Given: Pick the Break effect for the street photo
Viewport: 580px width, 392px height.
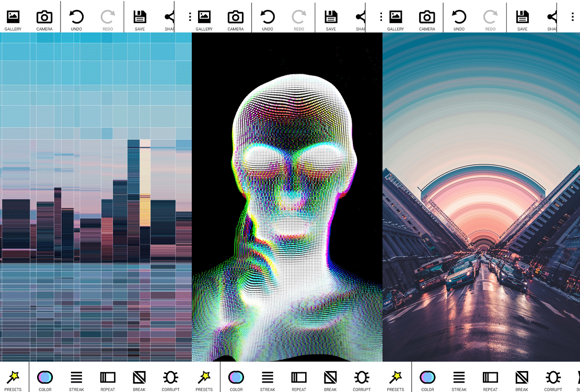Looking at the screenshot, I should tap(521, 380).
